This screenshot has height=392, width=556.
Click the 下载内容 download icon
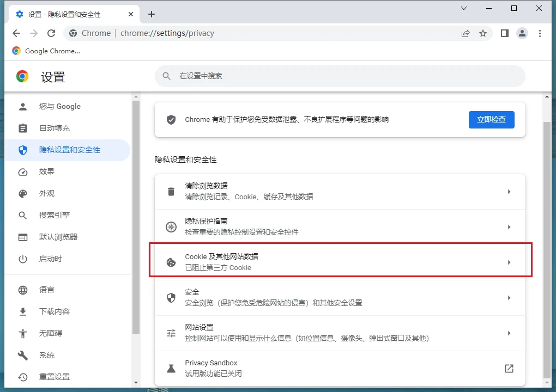click(x=23, y=311)
